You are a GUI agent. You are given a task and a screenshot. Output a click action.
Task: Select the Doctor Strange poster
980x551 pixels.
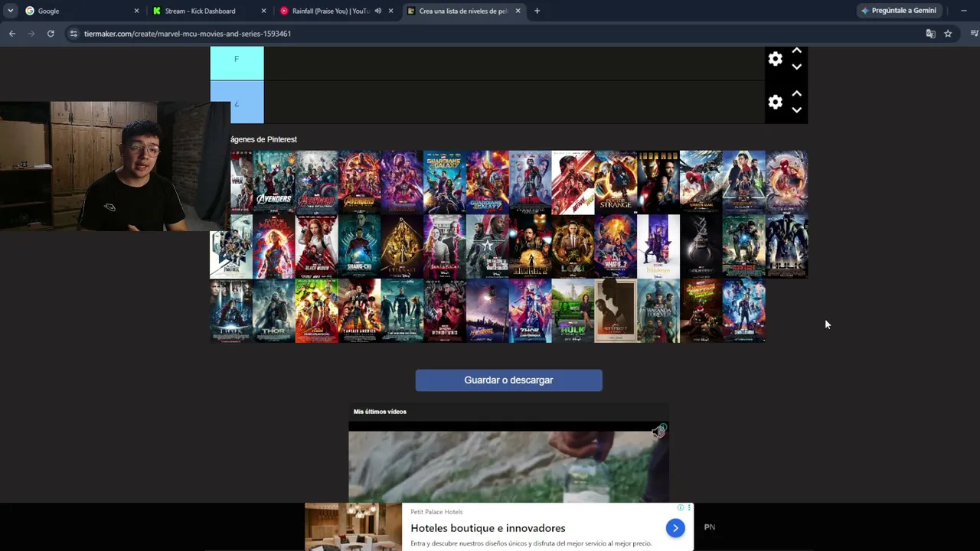(616, 182)
